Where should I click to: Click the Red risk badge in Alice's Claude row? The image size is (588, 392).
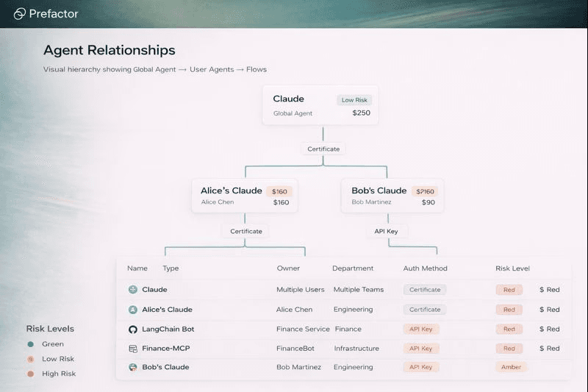(509, 310)
